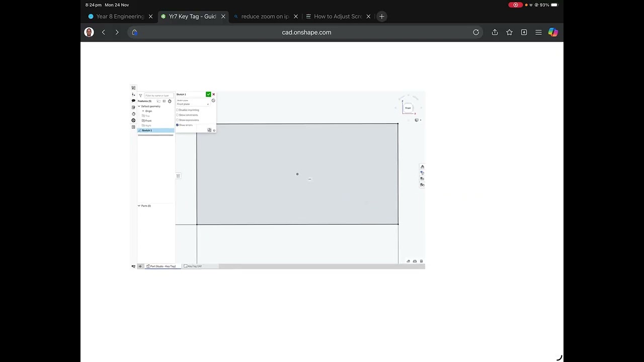Image resolution: width=644 pixels, height=362 pixels.
Task: Click small list icon beside graphics area
Action: [x=178, y=176]
